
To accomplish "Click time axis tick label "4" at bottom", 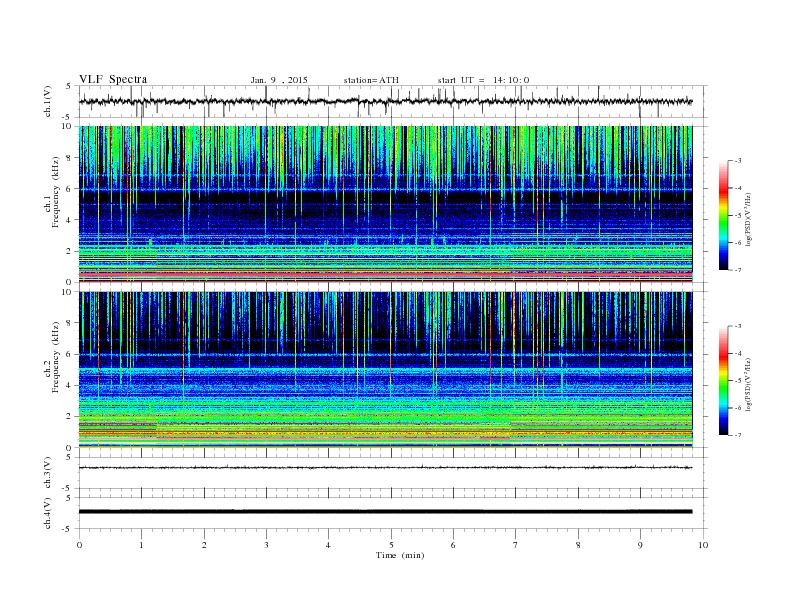I will pyautogui.click(x=328, y=545).
